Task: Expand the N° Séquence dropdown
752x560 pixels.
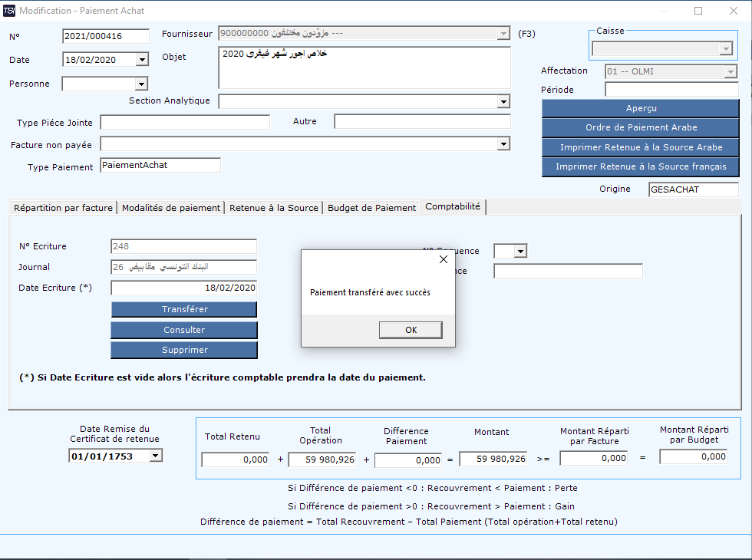Action: pyautogui.click(x=521, y=251)
